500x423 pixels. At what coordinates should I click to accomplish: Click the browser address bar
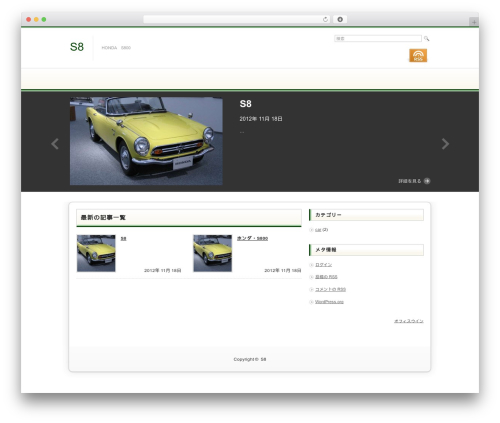pos(237,20)
